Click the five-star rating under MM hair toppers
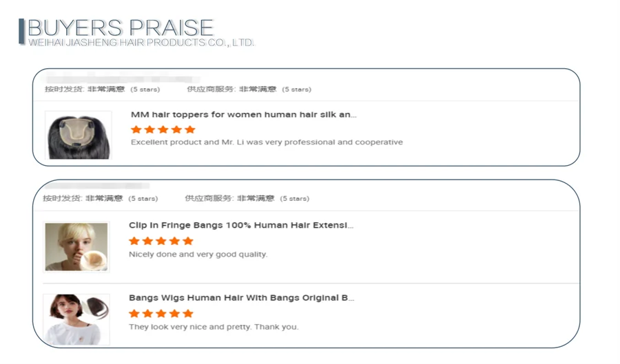 tap(163, 129)
